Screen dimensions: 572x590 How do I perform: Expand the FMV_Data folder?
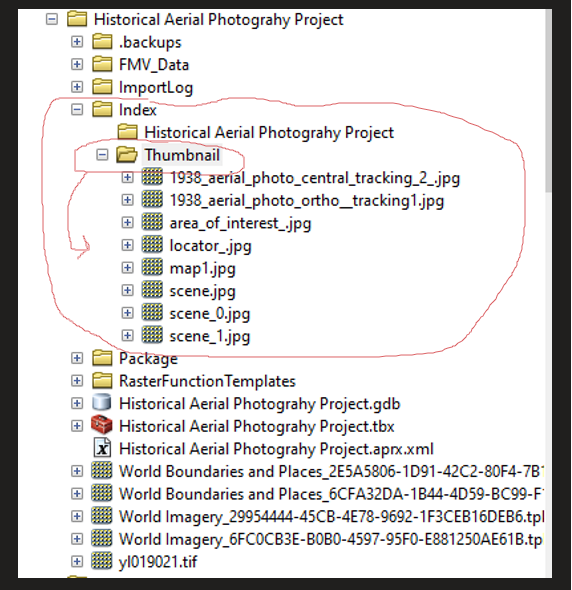point(77,64)
